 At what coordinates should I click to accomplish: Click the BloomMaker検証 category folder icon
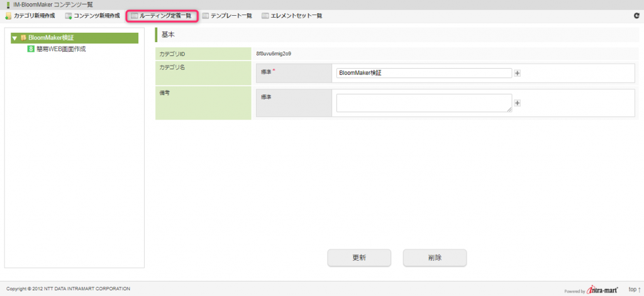[23, 38]
